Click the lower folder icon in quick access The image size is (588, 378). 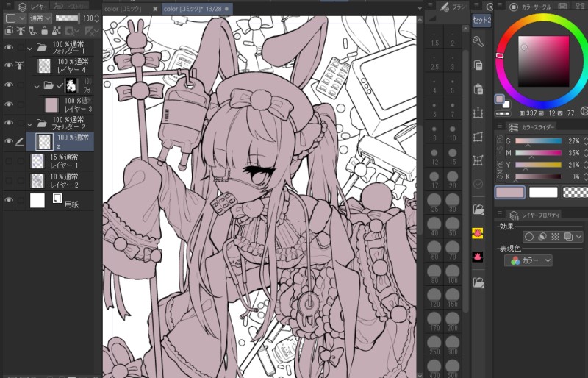click(x=478, y=282)
